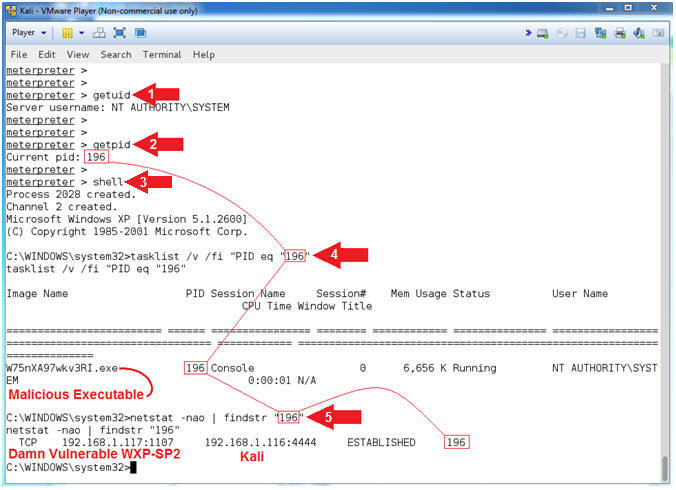Click the sound card device icon

pyautogui.click(x=639, y=33)
